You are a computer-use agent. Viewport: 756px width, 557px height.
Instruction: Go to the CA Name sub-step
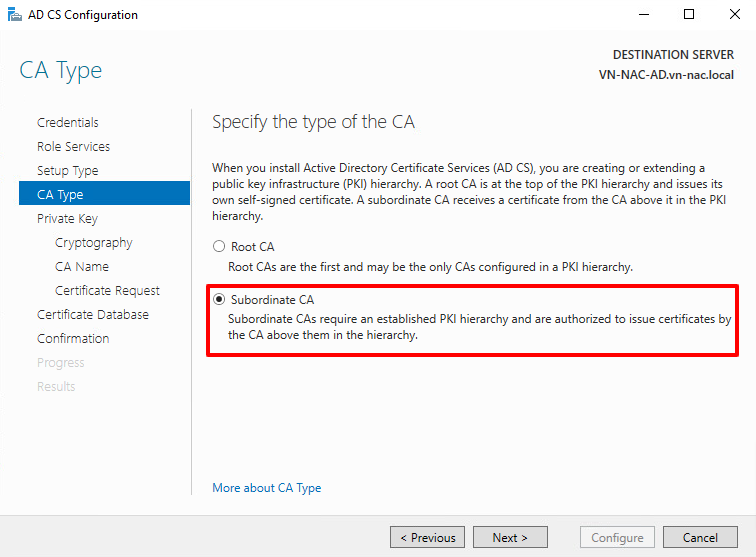click(82, 267)
